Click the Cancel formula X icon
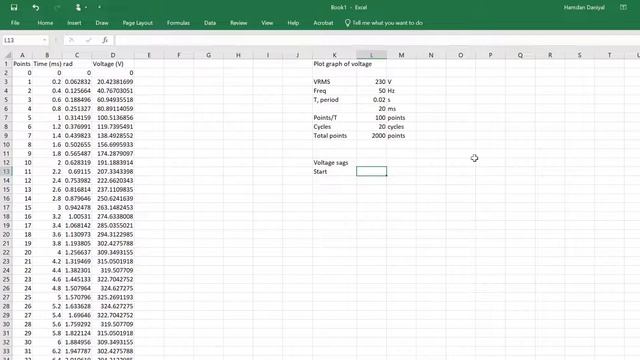Image resolution: width=640 pixels, height=360 pixels. (x=71, y=40)
